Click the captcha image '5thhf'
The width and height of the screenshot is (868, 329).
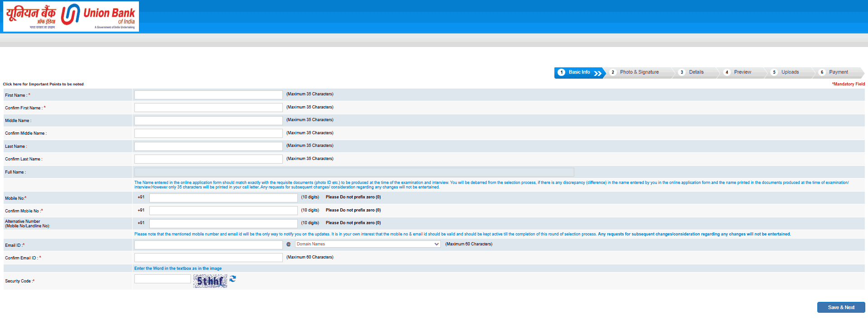(x=210, y=281)
